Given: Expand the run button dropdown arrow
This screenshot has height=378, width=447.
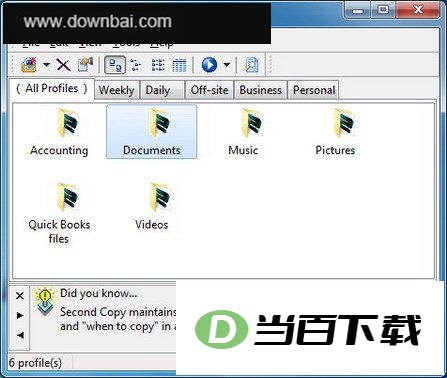Looking at the screenshot, I should [227, 64].
